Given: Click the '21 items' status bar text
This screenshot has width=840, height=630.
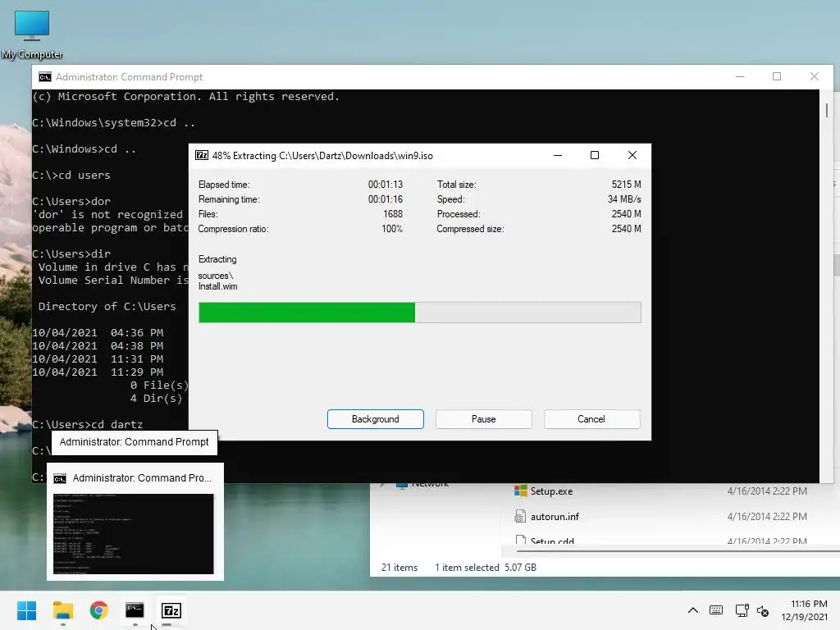Looking at the screenshot, I should pyautogui.click(x=399, y=568).
